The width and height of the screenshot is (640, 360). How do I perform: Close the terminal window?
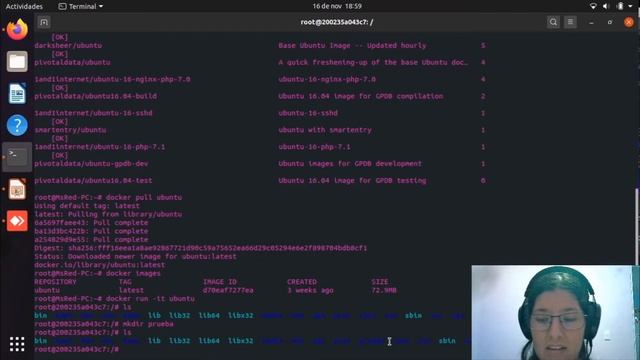[629, 22]
